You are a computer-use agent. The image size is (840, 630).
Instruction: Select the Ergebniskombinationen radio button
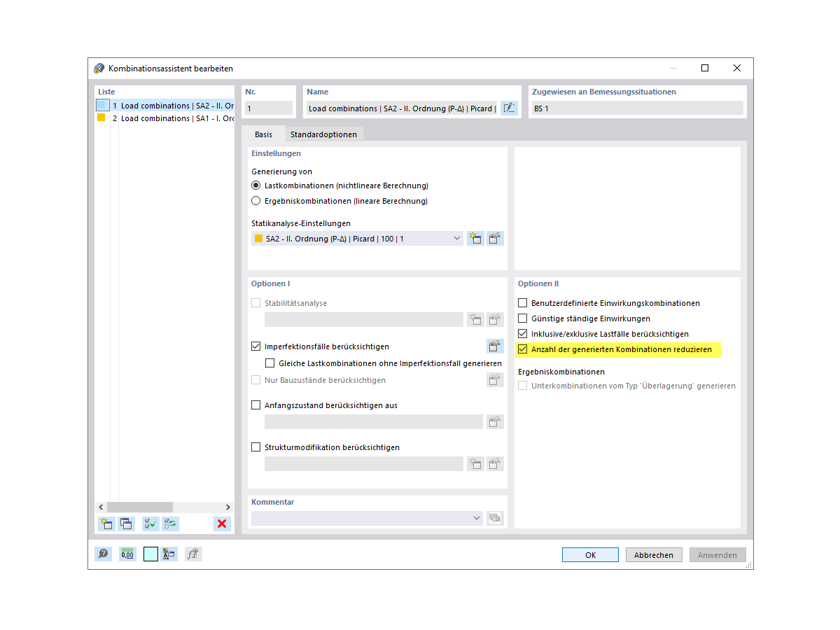coord(256,200)
